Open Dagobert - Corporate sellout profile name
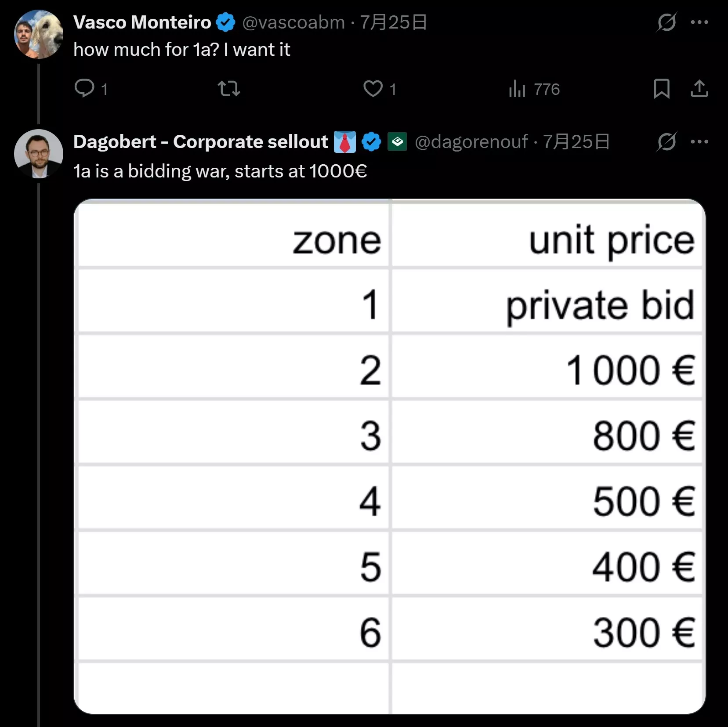Screen dimensions: 728x727 pyautogui.click(x=200, y=142)
